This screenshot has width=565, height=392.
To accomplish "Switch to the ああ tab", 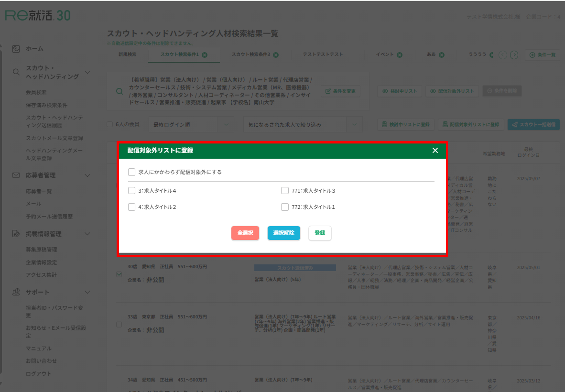I will tap(431, 54).
